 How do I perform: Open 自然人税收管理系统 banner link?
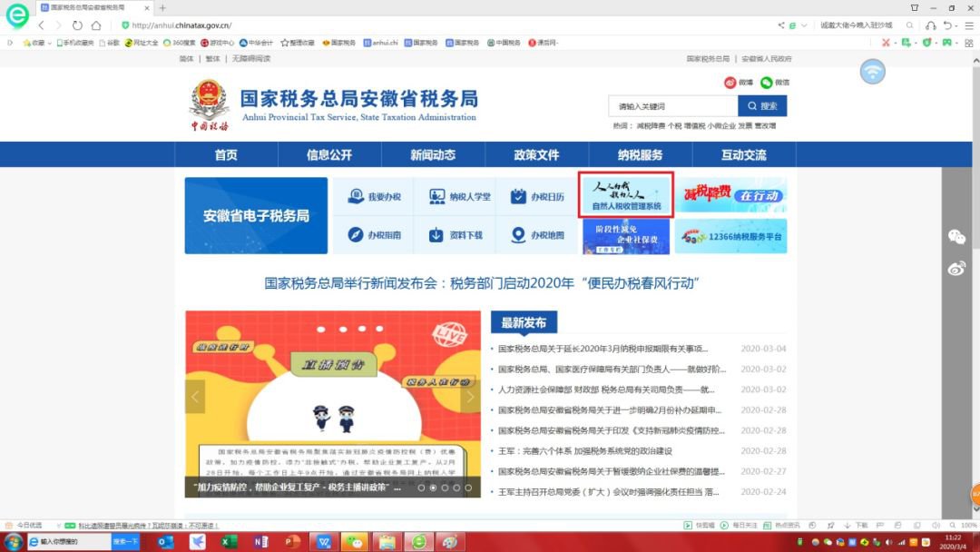click(x=626, y=195)
